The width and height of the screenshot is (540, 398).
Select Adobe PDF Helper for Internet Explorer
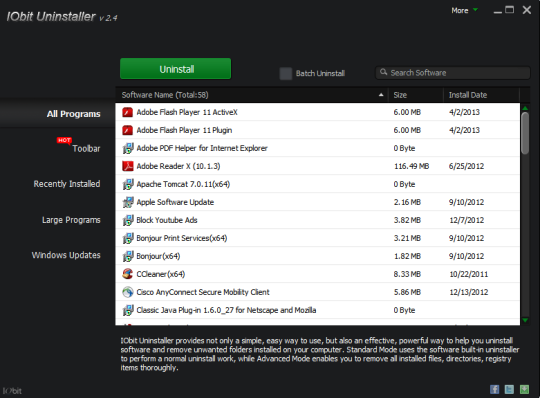click(x=317, y=148)
